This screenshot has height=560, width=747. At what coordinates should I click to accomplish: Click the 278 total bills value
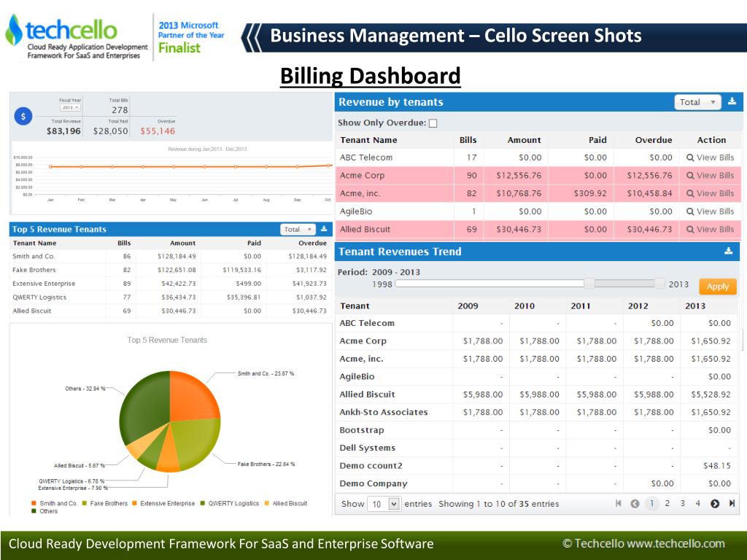coord(120,110)
